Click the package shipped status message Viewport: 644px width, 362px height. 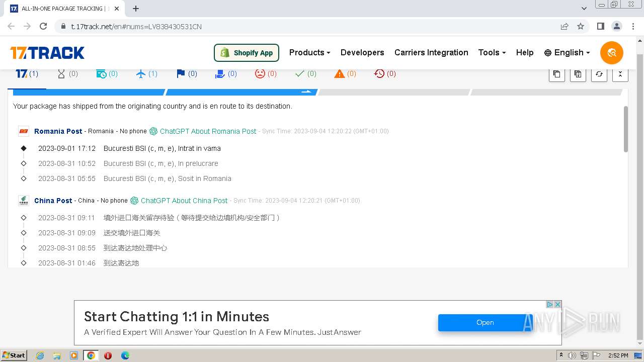pyautogui.click(x=152, y=106)
